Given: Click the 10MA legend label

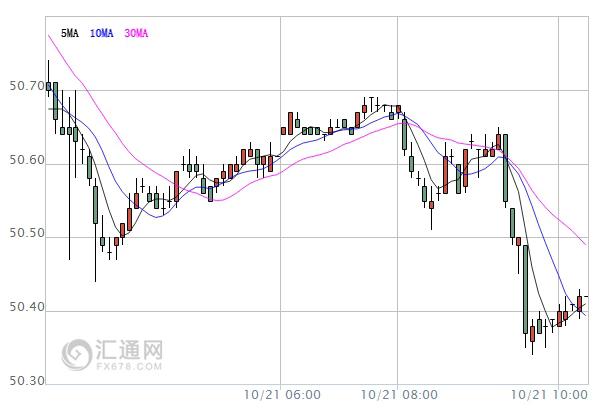Looking at the screenshot, I should (x=101, y=33).
